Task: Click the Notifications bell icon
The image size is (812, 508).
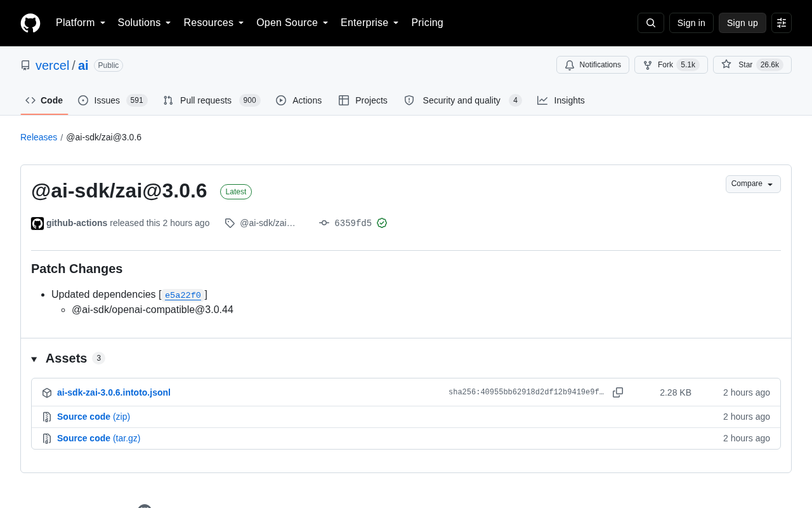Action: [x=570, y=65]
